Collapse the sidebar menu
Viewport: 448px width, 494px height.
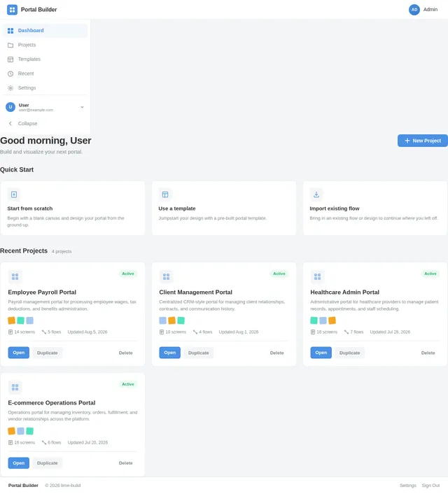[45, 123]
